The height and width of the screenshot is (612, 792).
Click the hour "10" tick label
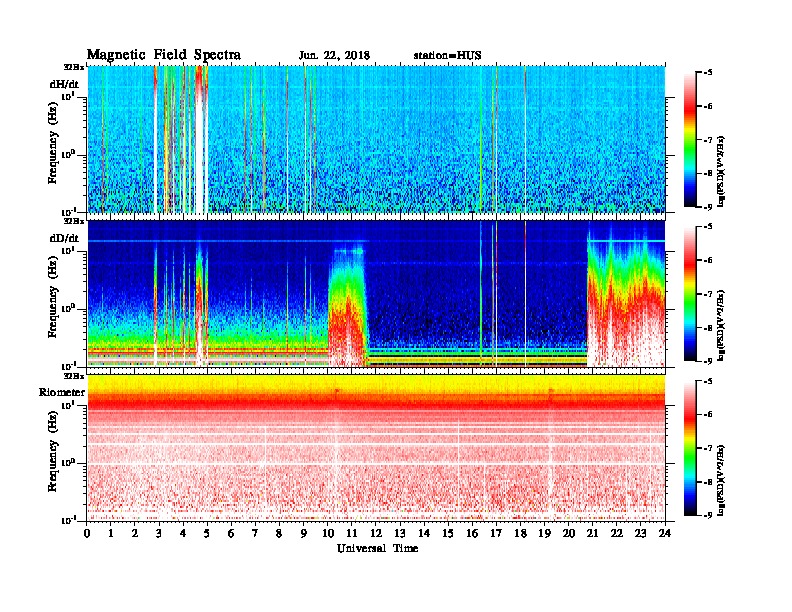328,533
